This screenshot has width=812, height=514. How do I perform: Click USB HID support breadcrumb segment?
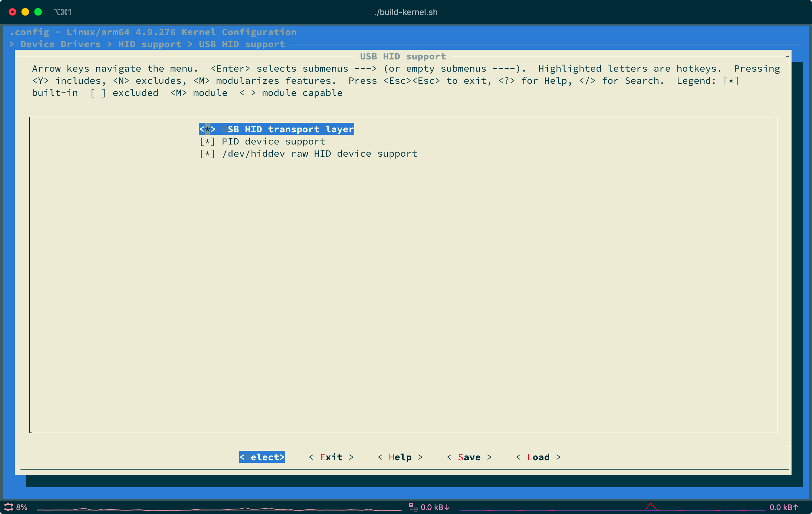[242, 44]
